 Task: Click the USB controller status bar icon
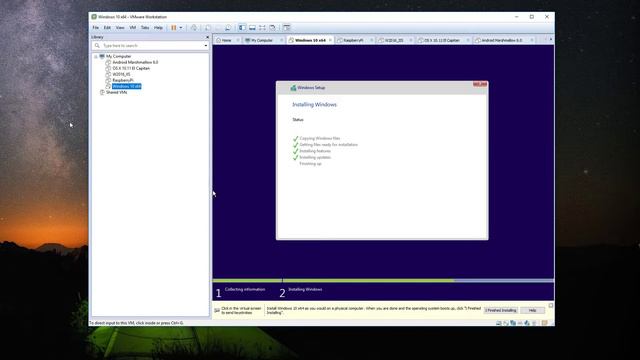[x=520, y=323]
